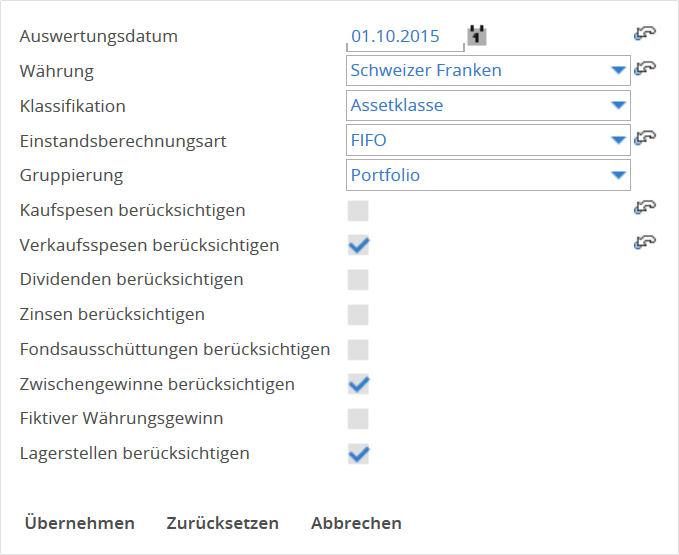Disable Zwischengewinne berücksichtigen
Viewport: 679px width, 555px height.
pos(358,384)
